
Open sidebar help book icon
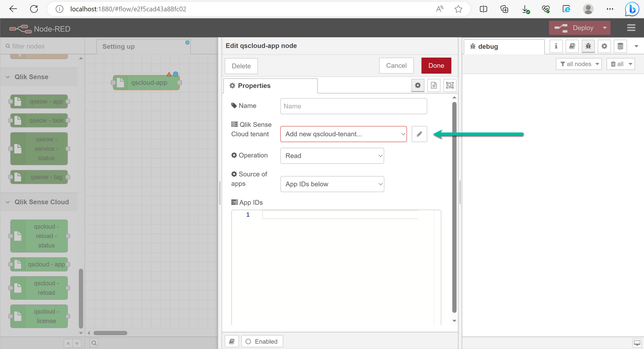572,46
